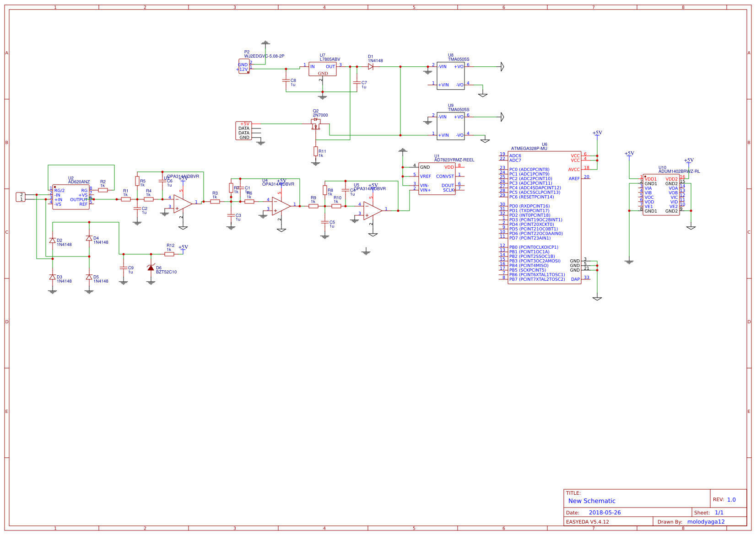Click the date value 2018-05-26
The image size is (756, 535).
[x=605, y=513]
